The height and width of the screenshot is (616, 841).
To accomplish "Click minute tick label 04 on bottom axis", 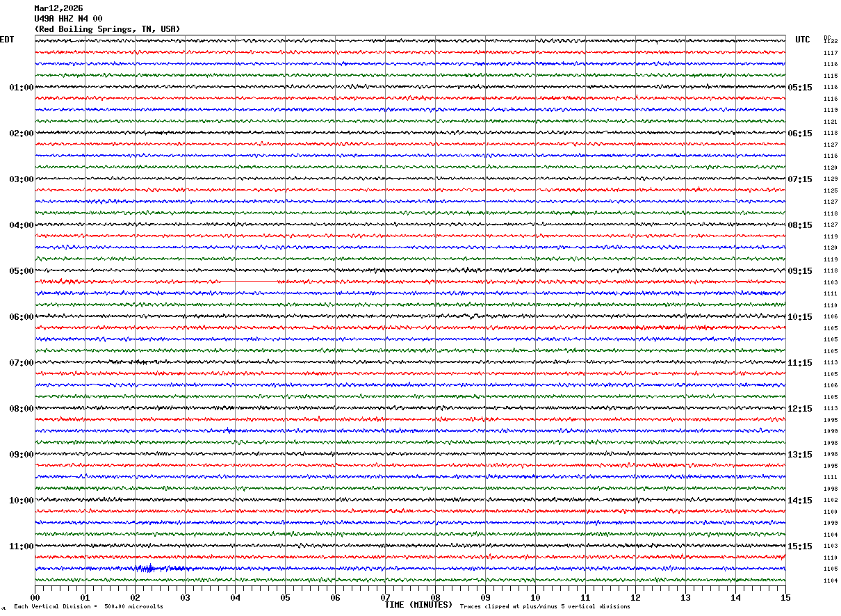I will pos(235,598).
